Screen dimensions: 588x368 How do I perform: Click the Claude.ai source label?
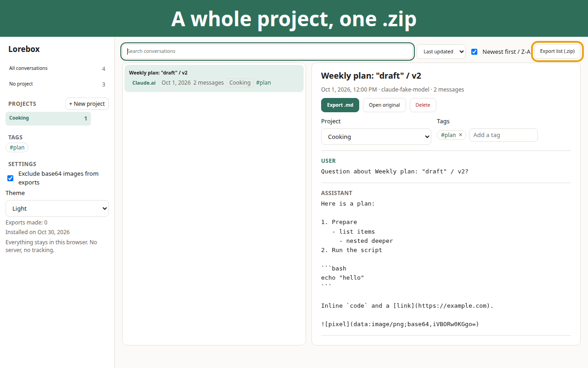point(144,83)
